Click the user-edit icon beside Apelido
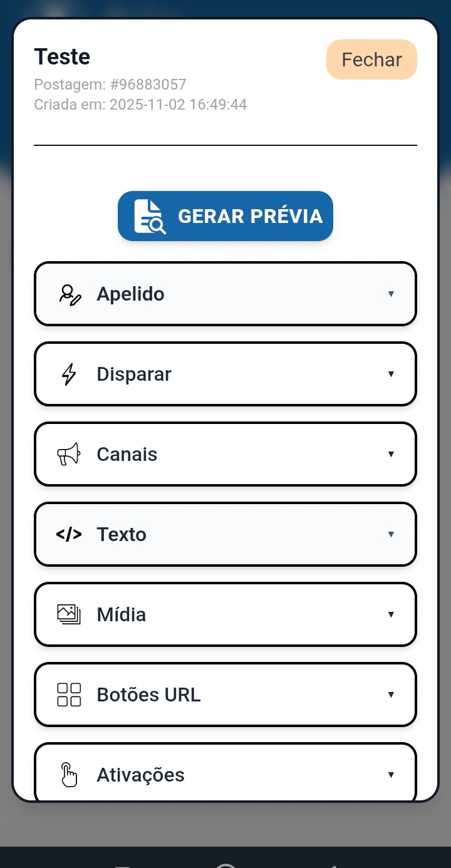The height and width of the screenshot is (868, 451). pos(70,294)
